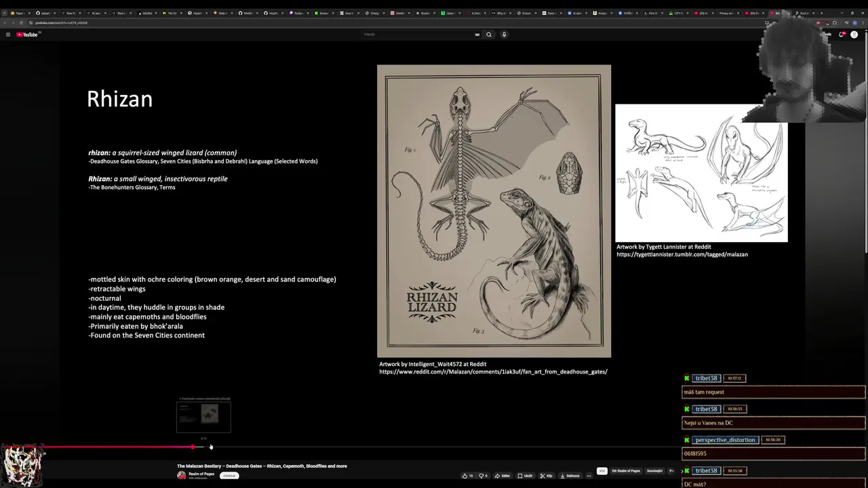The width and height of the screenshot is (868, 488).
Task: Click the browser address bar URL
Action: tap(62, 22)
